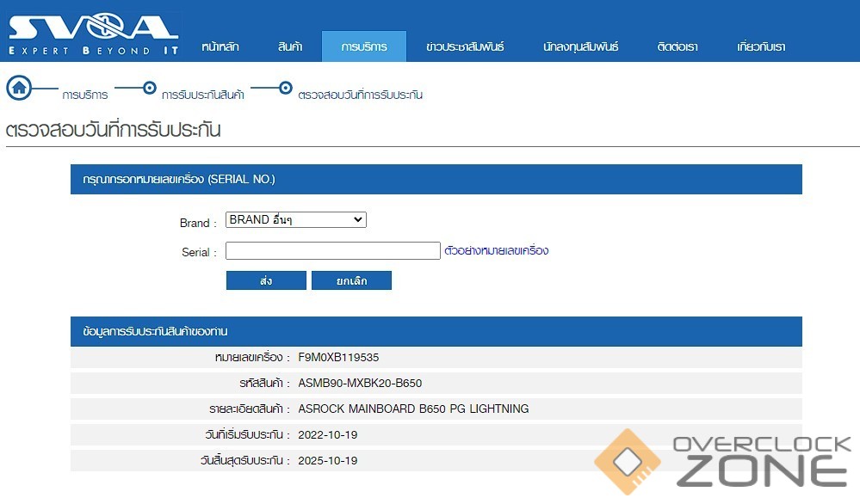
Task: Focus the Serial input field
Action: pos(333,250)
